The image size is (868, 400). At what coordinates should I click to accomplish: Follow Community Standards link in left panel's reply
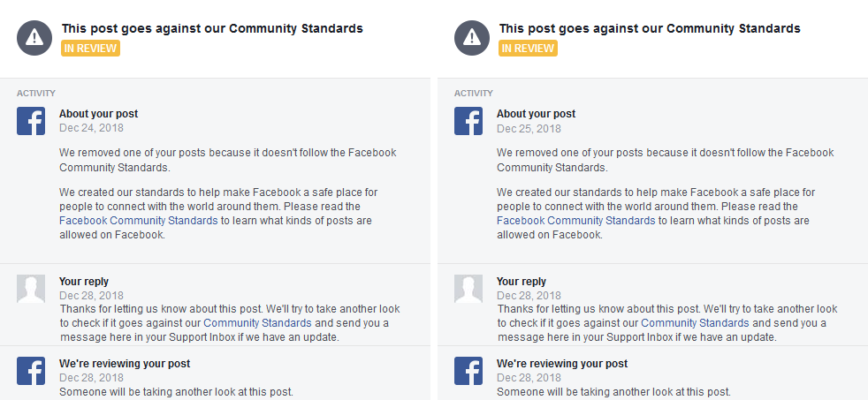[258, 323]
